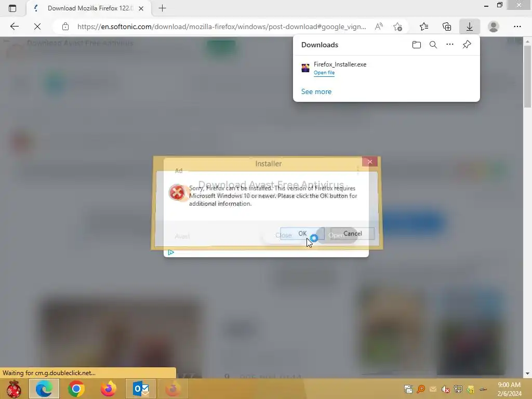Open Edge Settings and more menu
This screenshot has height=399, width=532.
(x=517, y=26)
